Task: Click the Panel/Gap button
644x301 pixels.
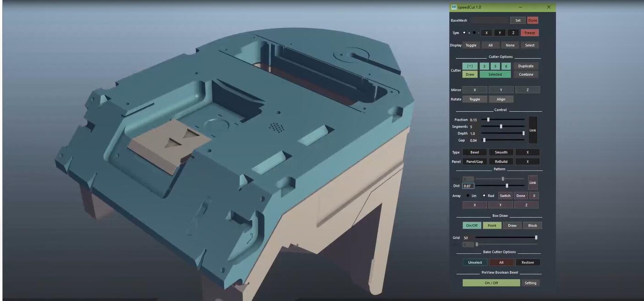Action: (474, 161)
